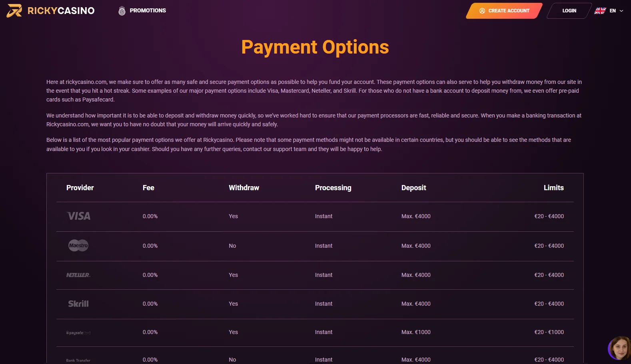The width and height of the screenshot is (631, 364).
Task: Click the Visa logo in the table
Action: [x=79, y=216]
